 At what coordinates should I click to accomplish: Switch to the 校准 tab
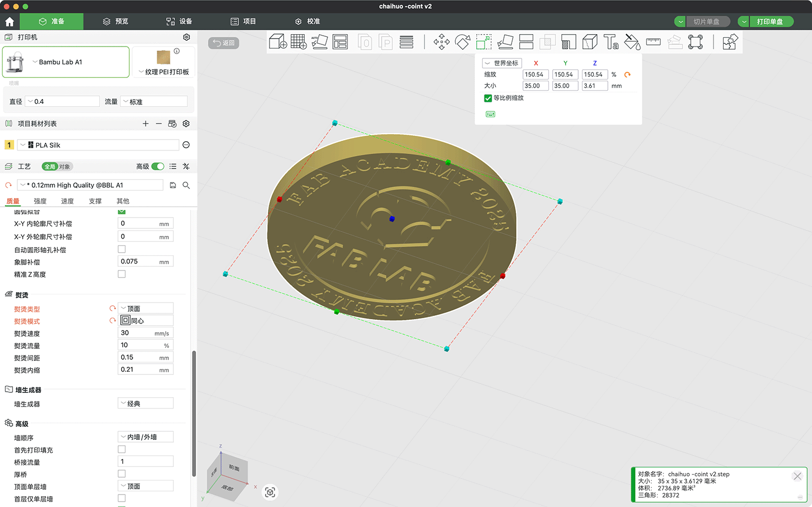tap(307, 22)
